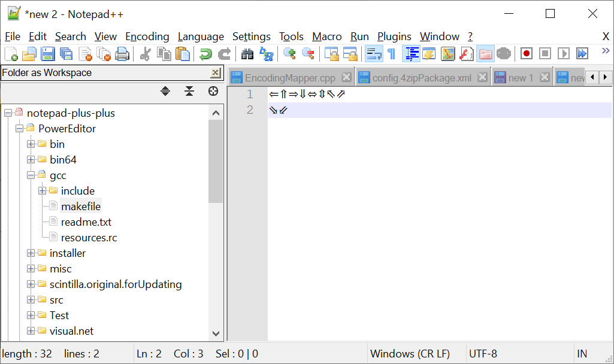Toggle synchronized horizontal scrolling

[350, 54]
